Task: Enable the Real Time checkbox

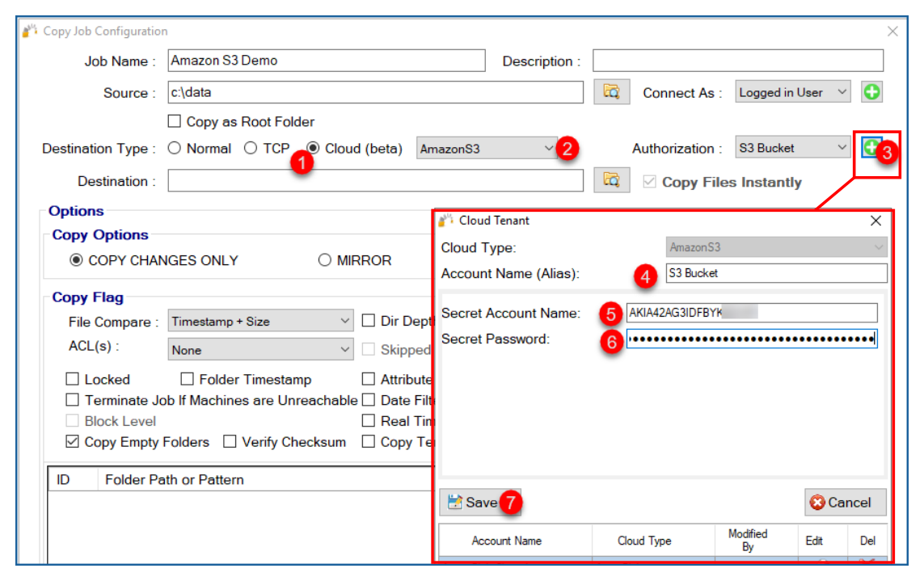Action: (369, 421)
